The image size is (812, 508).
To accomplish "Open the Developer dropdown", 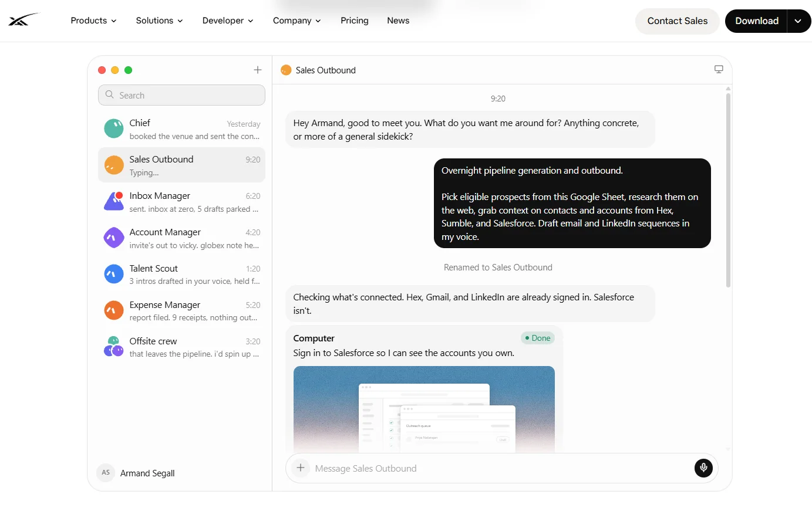I will (228, 21).
